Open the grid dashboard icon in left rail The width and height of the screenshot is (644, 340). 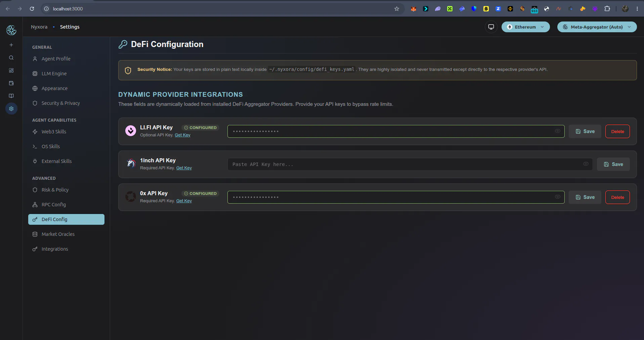point(11,70)
